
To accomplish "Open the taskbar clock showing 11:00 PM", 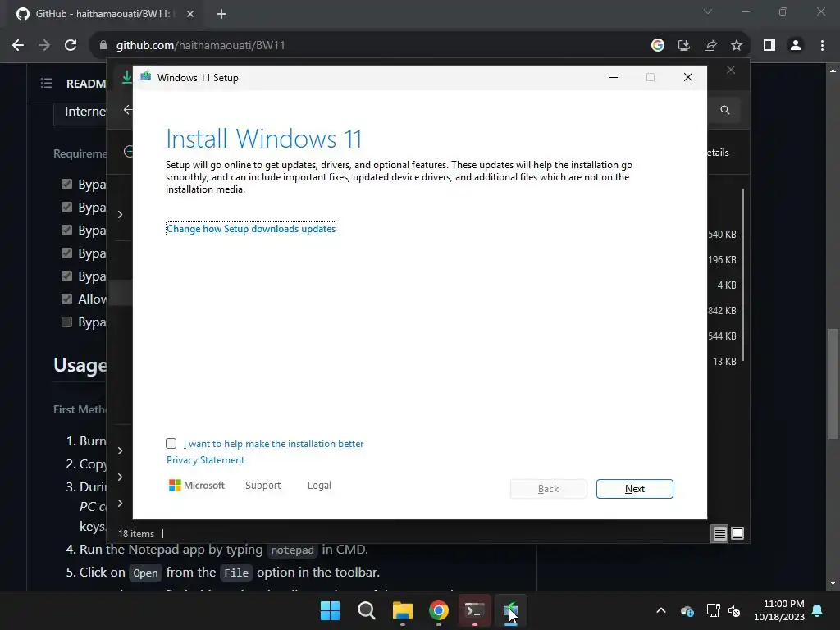I will (779, 610).
